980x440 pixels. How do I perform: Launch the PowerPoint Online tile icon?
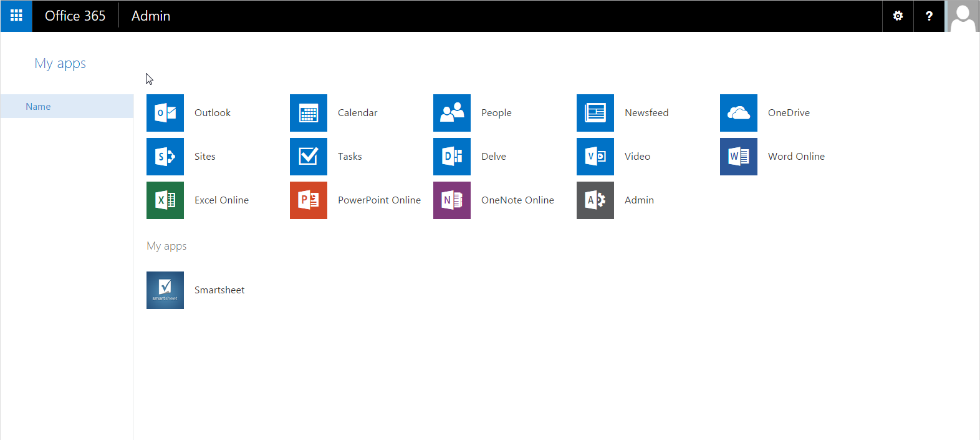309,200
